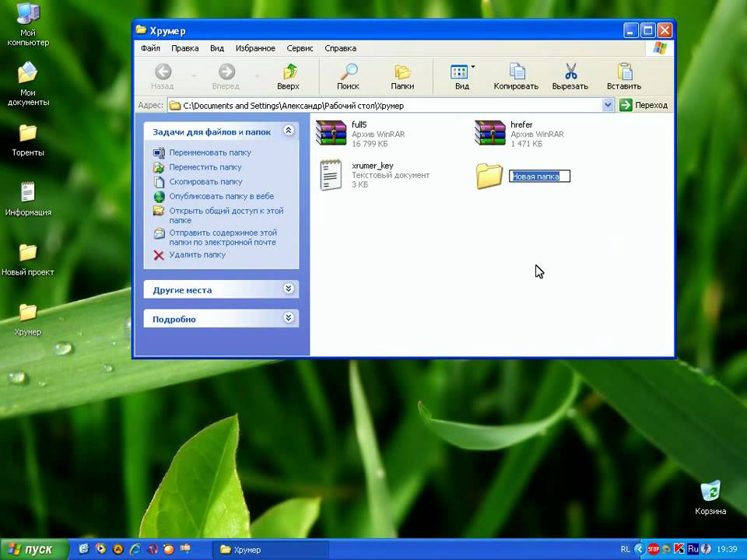Click the Переход go button
747x560 pixels.
(644, 105)
